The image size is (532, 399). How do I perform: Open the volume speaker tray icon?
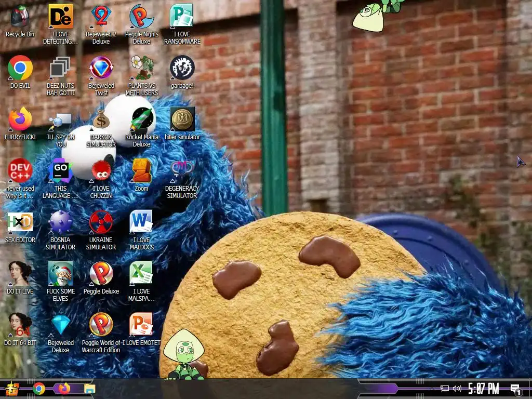coord(457,389)
